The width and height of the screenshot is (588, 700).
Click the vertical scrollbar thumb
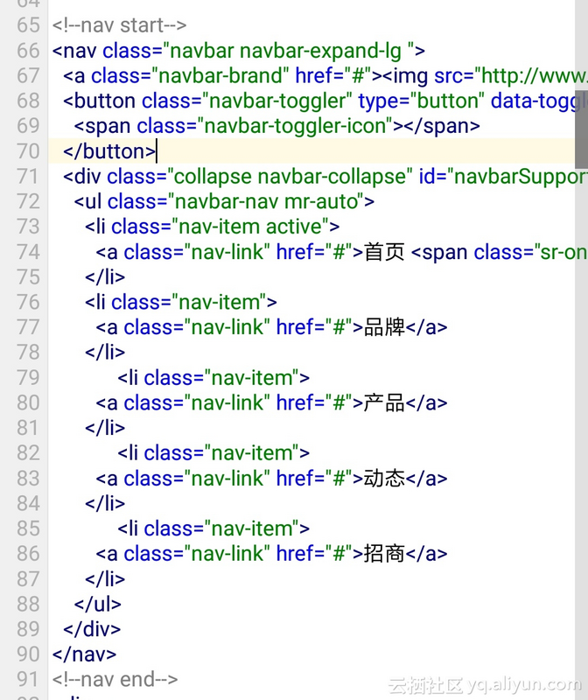coord(581,129)
